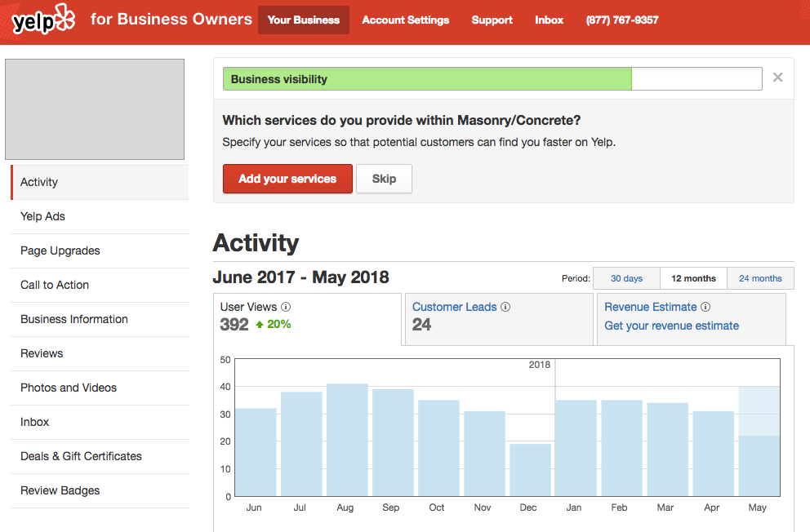Open Review Badges in the sidebar

point(100,490)
